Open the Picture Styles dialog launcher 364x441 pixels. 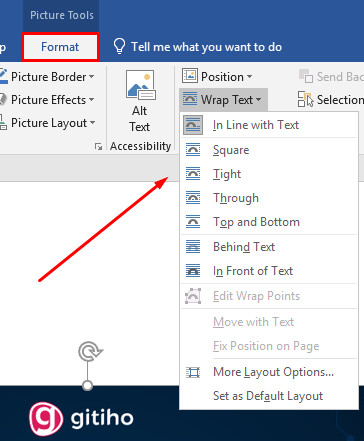coord(98,146)
